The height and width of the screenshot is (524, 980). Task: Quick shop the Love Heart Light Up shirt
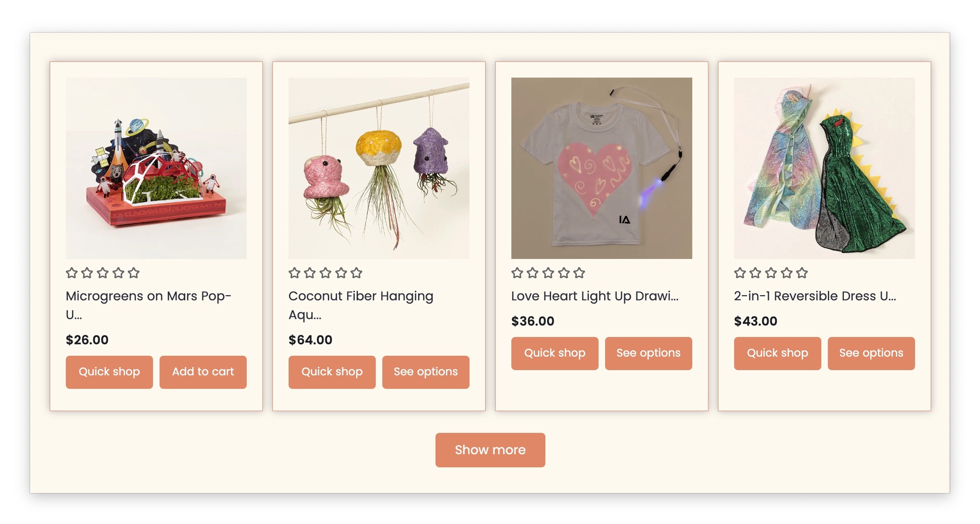(555, 353)
